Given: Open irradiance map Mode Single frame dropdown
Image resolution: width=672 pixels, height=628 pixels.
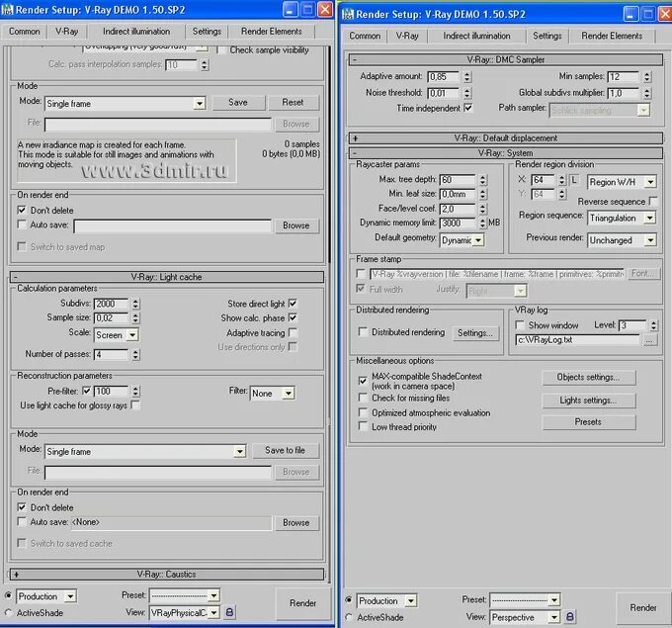Looking at the screenshot, I should tap(126, 104).
